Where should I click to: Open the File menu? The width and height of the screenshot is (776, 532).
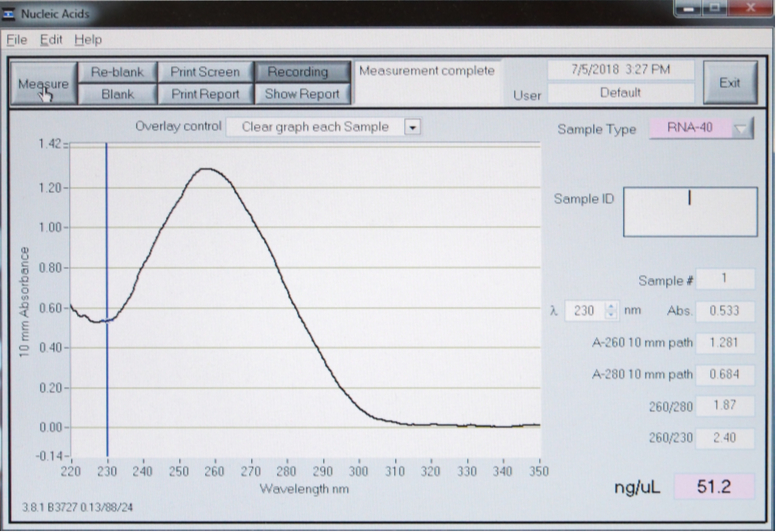click(x=17, y=40)
